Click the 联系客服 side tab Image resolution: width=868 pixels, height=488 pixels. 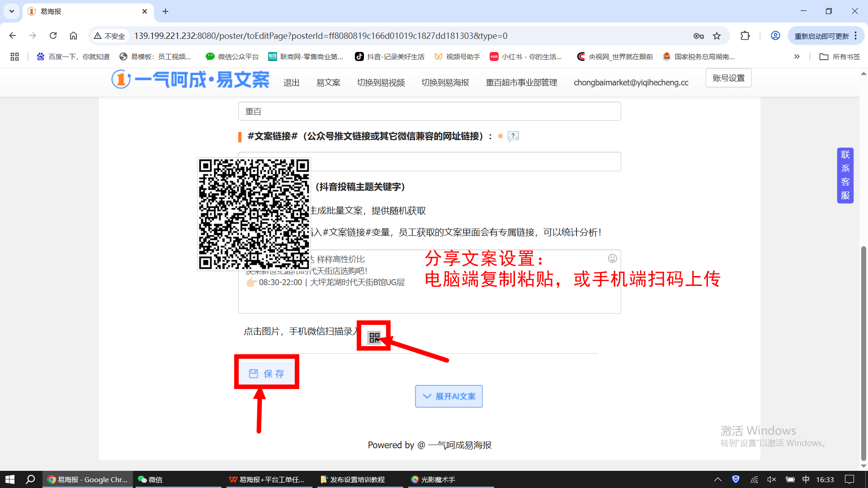pos(845,175)
